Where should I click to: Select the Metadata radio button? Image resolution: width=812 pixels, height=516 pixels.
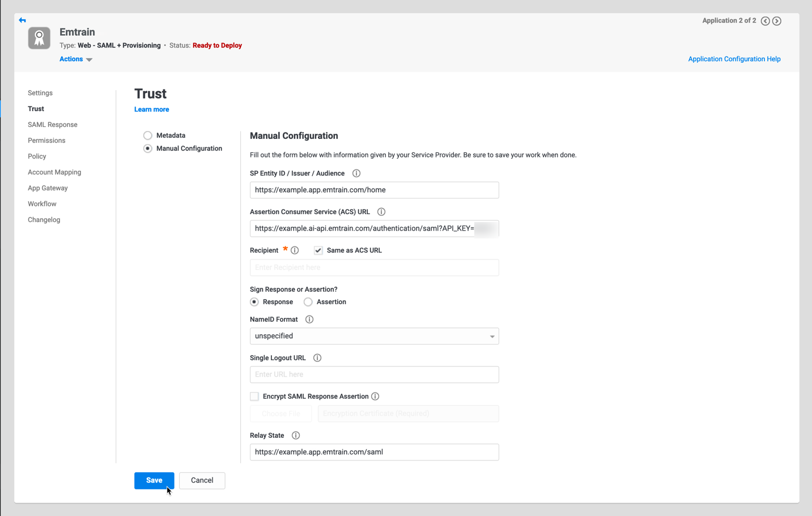[x=148, y=135]
